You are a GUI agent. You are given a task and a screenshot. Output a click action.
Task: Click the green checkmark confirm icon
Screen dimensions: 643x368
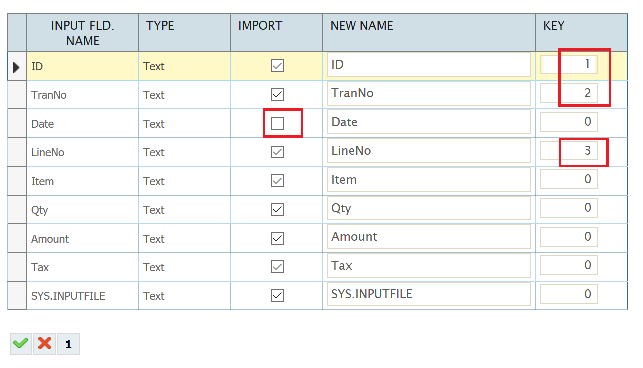click(x=21, y=343)
